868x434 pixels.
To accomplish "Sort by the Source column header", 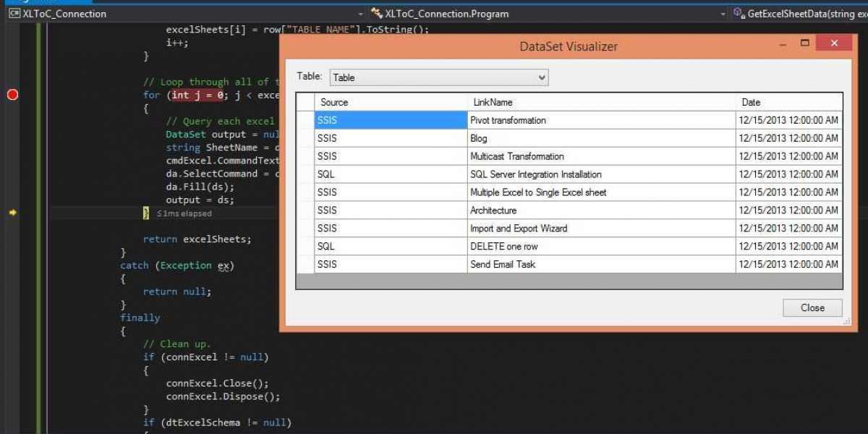I will pyautogui.click(x=391, y=102).
